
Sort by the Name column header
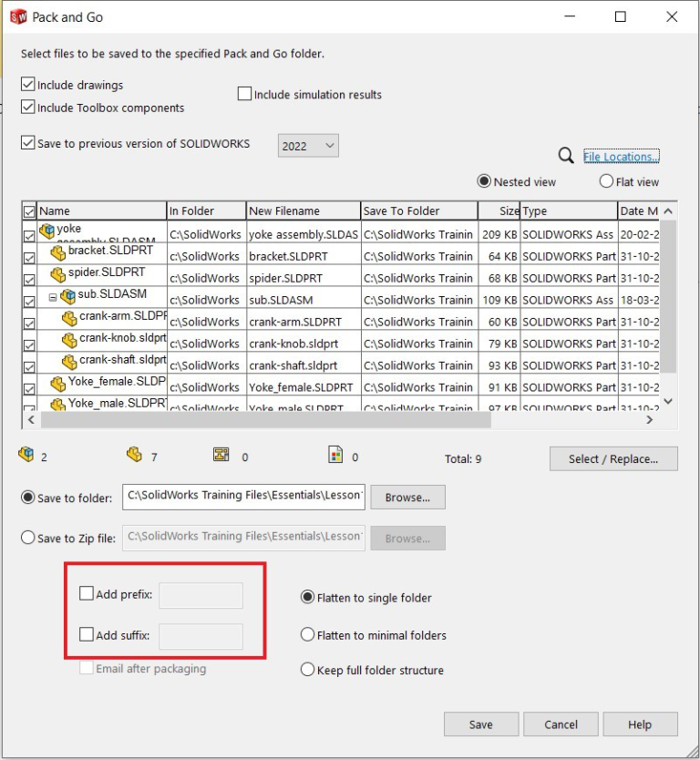pyautogui.click(x=101, y=211)
